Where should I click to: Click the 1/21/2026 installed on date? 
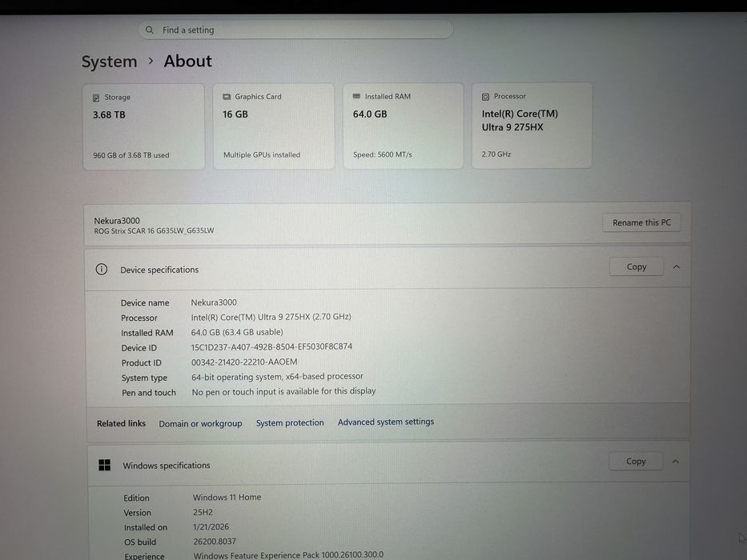pos(211,526)
